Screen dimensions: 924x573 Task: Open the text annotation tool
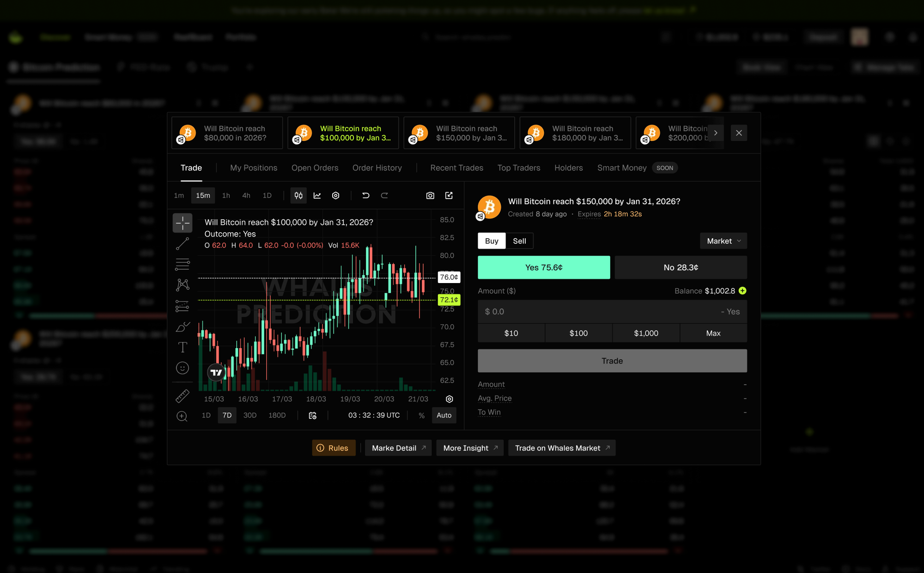[182, 347]
